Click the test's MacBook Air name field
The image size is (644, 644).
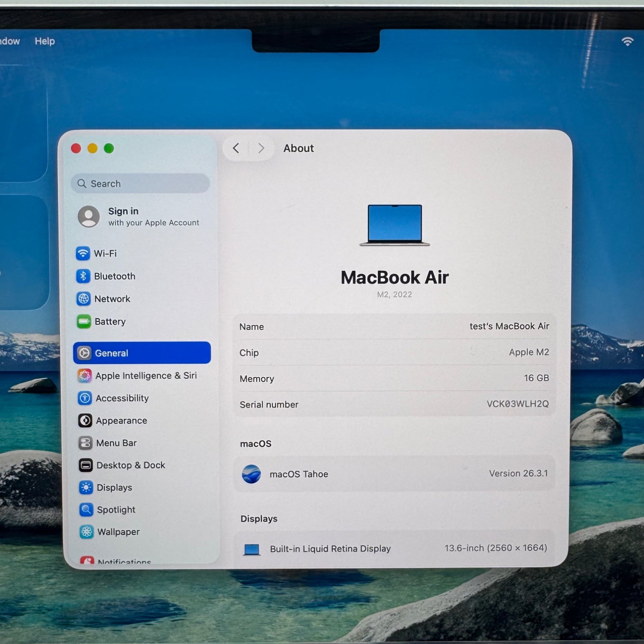pos(394,326)
